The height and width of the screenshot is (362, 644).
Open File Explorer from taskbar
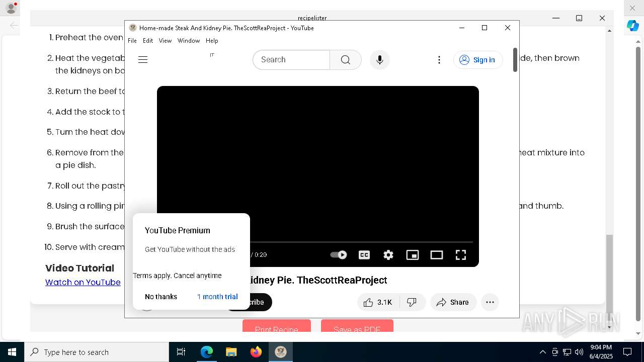point(231,352)
